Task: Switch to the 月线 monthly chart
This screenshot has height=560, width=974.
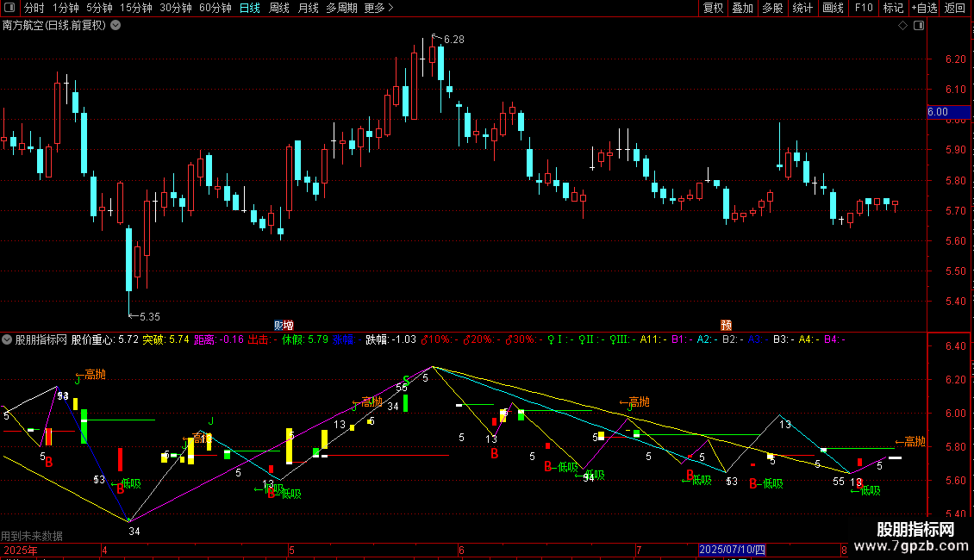Action: 308,8
